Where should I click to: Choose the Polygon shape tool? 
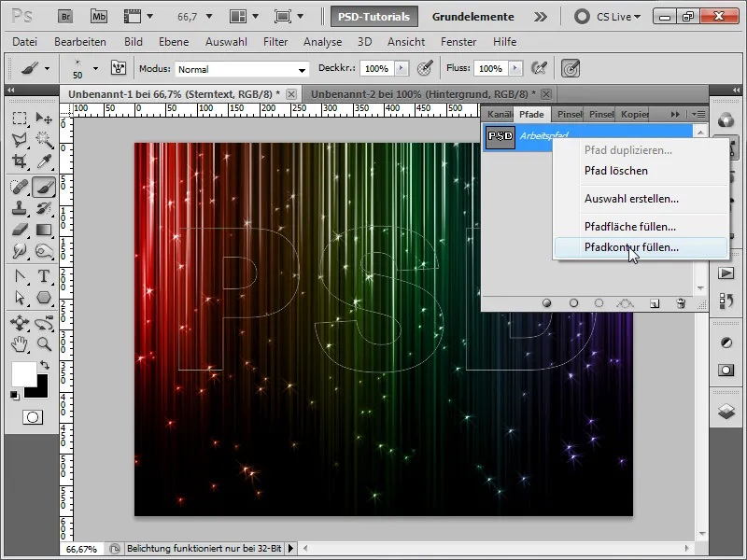(x=44, y=298)
